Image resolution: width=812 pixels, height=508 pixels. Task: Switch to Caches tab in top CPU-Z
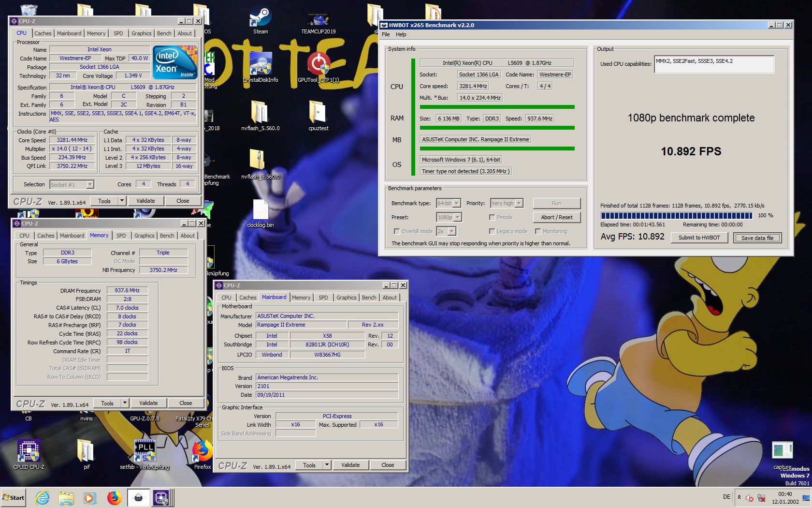click(x=43, y=33)
